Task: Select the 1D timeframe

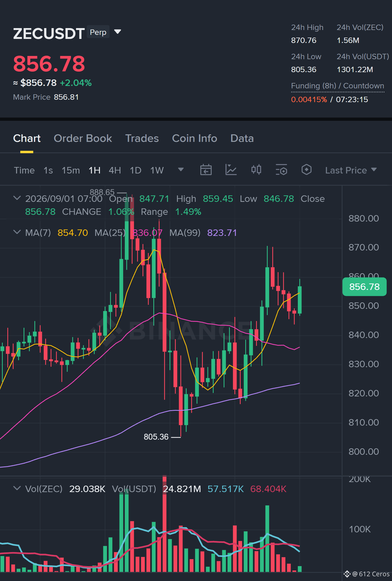Action: tap(135, 170)
